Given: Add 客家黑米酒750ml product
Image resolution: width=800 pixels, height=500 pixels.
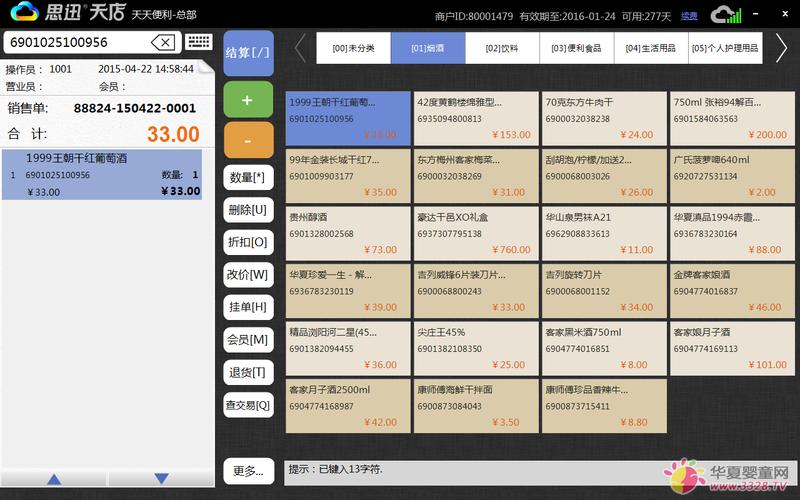Looking at the screenshot, I should point(604,348).
